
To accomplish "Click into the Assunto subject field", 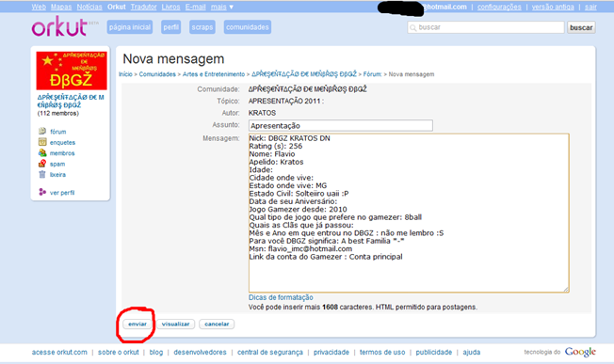I will [341, 125].
